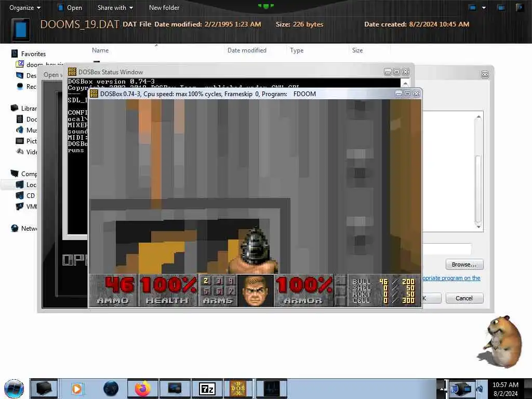The image size is (532, 399).
Task: Select Libraries in the navigation pane
Action: (24, 108)
